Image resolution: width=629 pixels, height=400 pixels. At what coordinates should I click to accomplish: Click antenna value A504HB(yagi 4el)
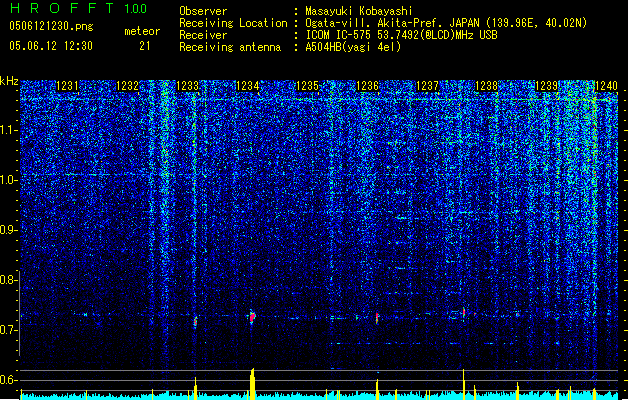353,47
